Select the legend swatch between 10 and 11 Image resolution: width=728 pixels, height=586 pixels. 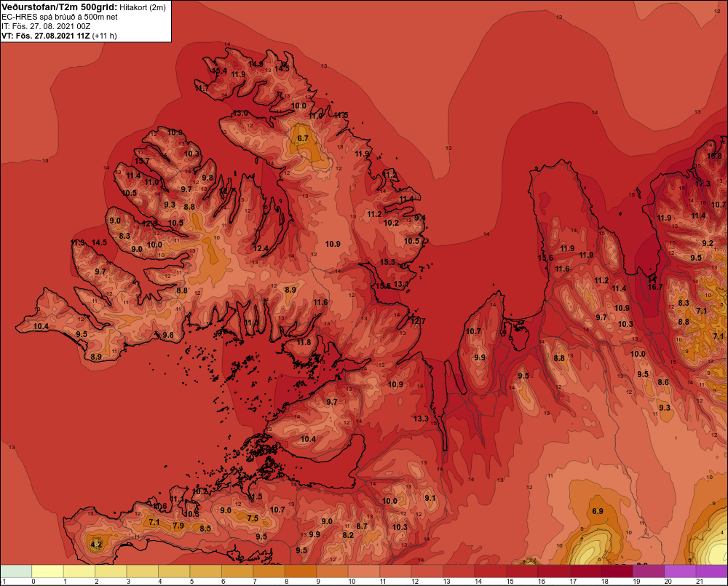(x=364, y=571)
